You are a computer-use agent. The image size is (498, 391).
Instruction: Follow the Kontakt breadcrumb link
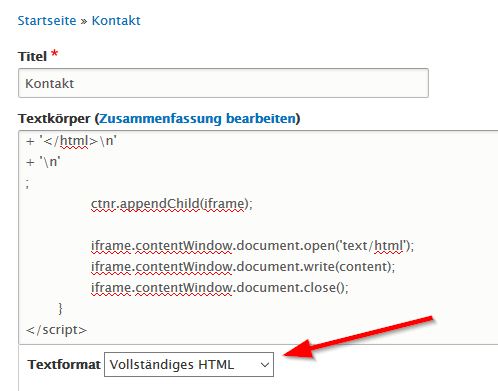tap(116, 21)
